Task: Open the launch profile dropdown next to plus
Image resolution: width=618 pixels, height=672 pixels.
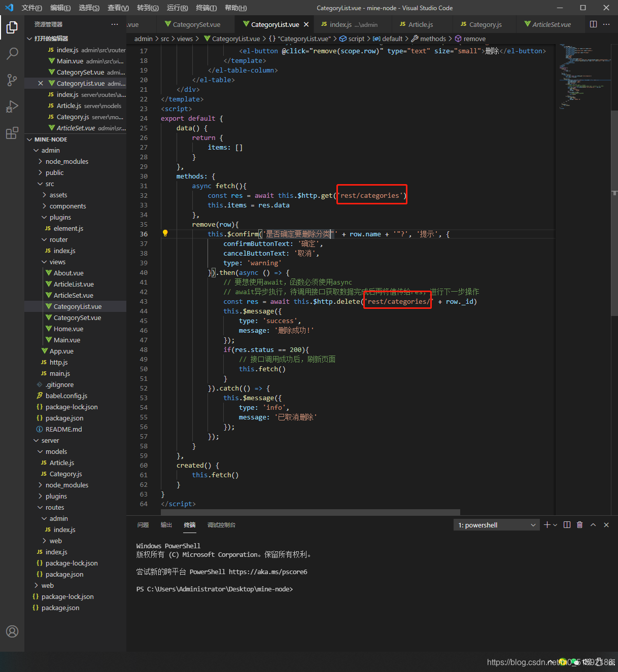Action: (555, 525)
